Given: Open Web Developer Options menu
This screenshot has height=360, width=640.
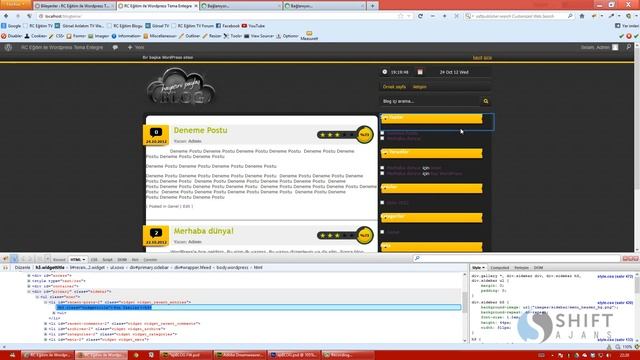Looking at the screenshot, I should click(287, 36).
